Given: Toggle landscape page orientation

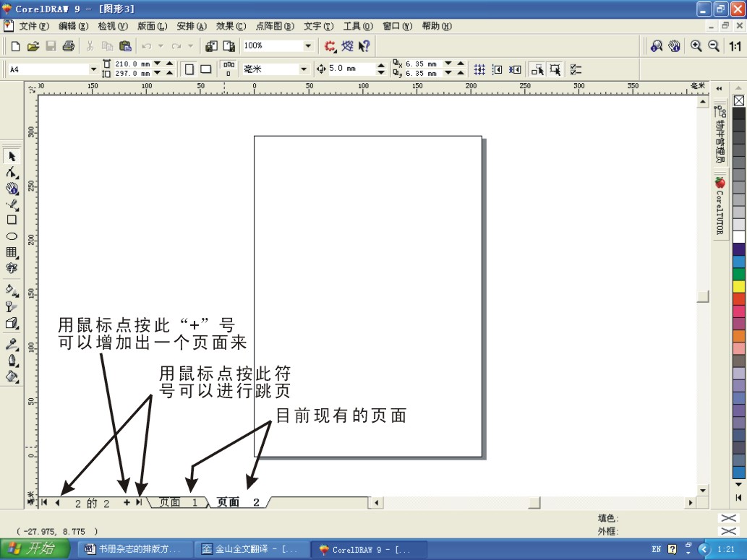Looking at the screenshot, I should (x=206, y=69).
